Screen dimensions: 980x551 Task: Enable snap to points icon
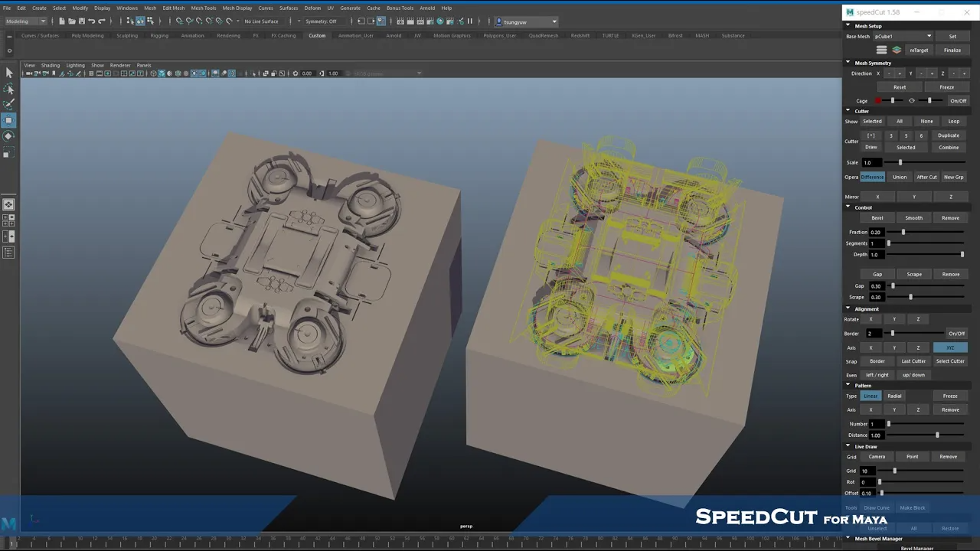point(199,21)
